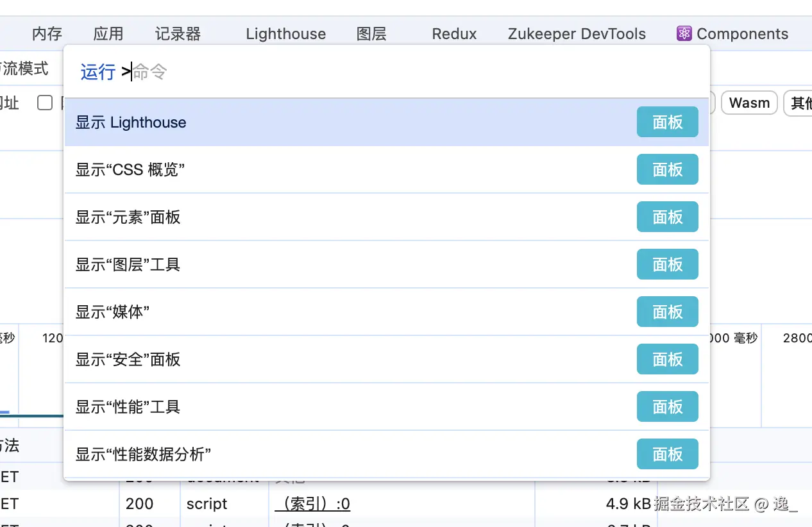
Task: Open the Lighthouse tab
Action: tap(285, 34)
